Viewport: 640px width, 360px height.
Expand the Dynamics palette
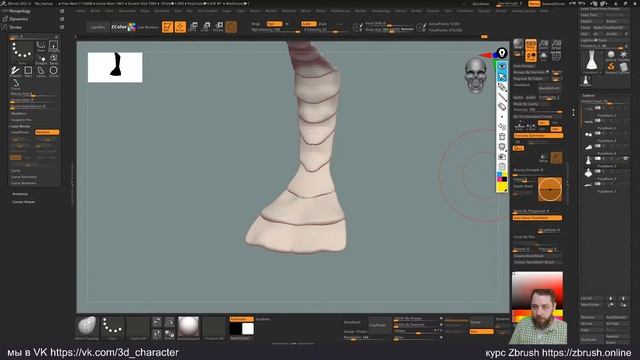pos(19,19)
